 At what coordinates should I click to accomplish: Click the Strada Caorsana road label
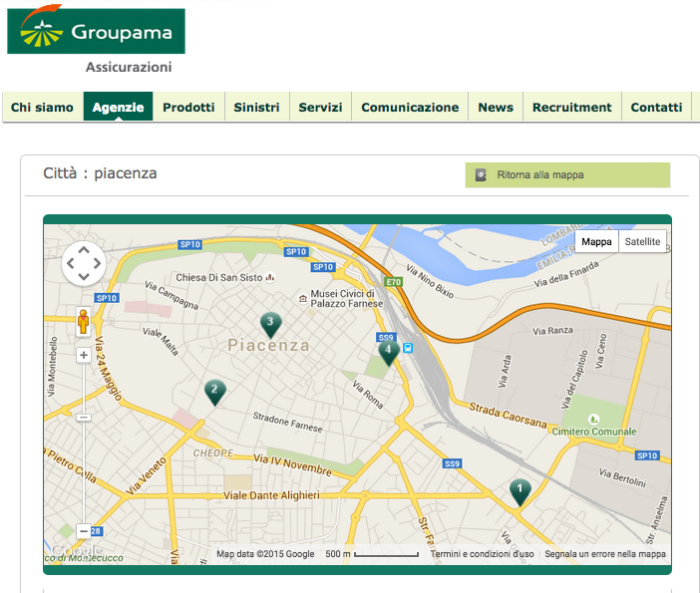pyautogui.click(x=508, y=415)
